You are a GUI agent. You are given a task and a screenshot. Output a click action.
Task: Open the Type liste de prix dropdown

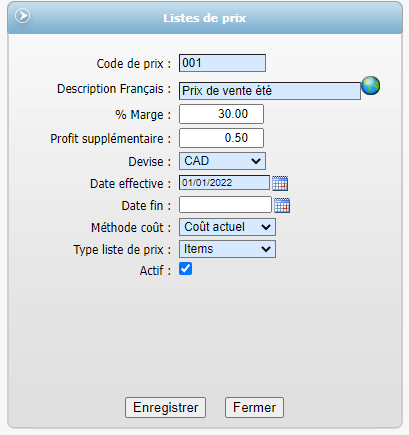[x=227, y=249]
